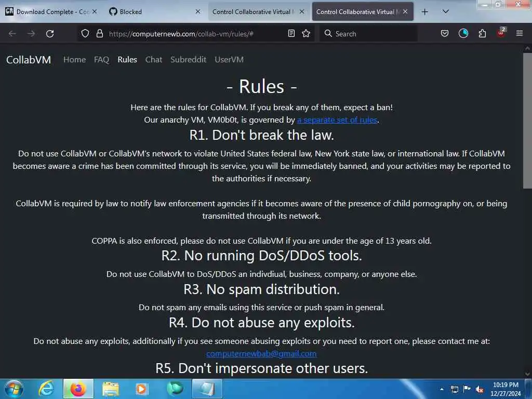The height and width of the screenshot is (399, 532).
Task: Close the inactive Control Collaborative Virtual tab
Action: pyautogui.click(x=302, y=11)
